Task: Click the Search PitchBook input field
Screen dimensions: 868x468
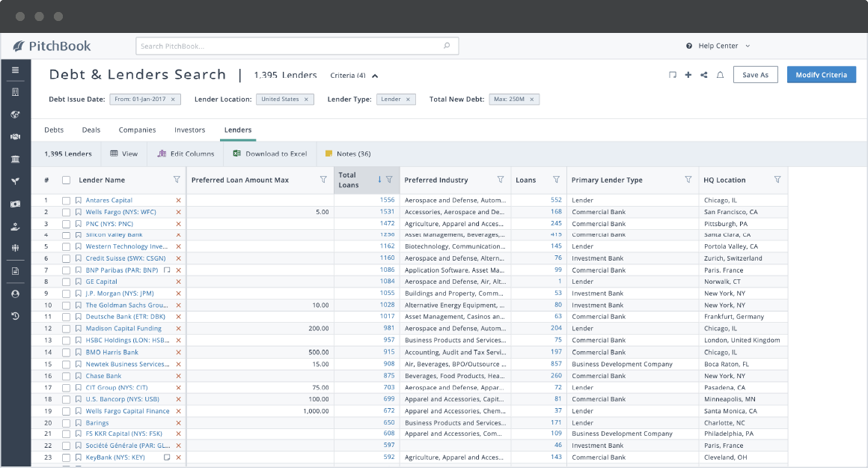Action: pos(288,46)
